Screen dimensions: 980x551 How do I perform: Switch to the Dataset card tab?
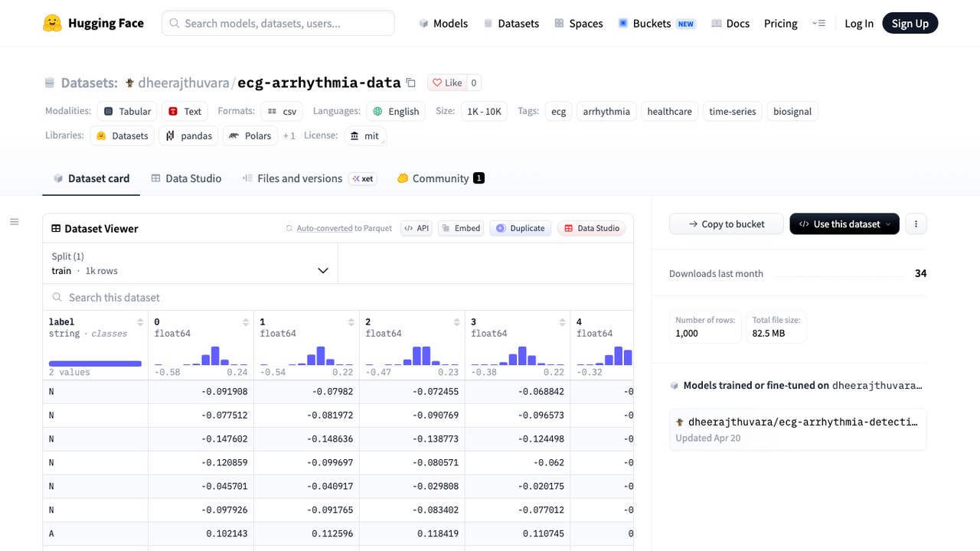pyautogui.click(x=91, y=178)
